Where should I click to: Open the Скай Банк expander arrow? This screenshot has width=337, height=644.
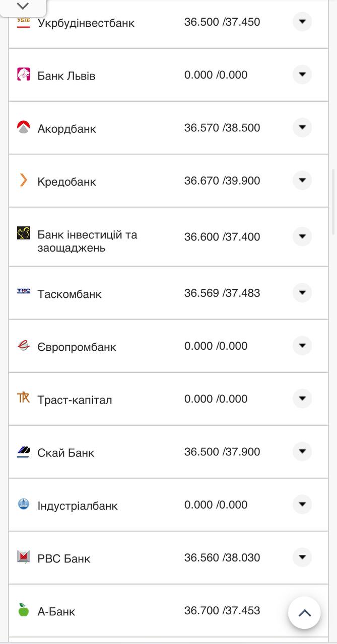[x=302, y=451]
